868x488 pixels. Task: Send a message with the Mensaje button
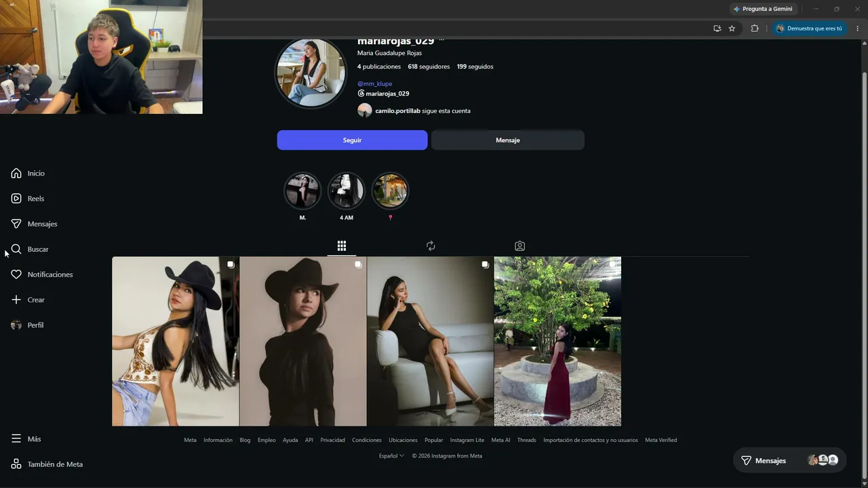[x=508, y=140]
